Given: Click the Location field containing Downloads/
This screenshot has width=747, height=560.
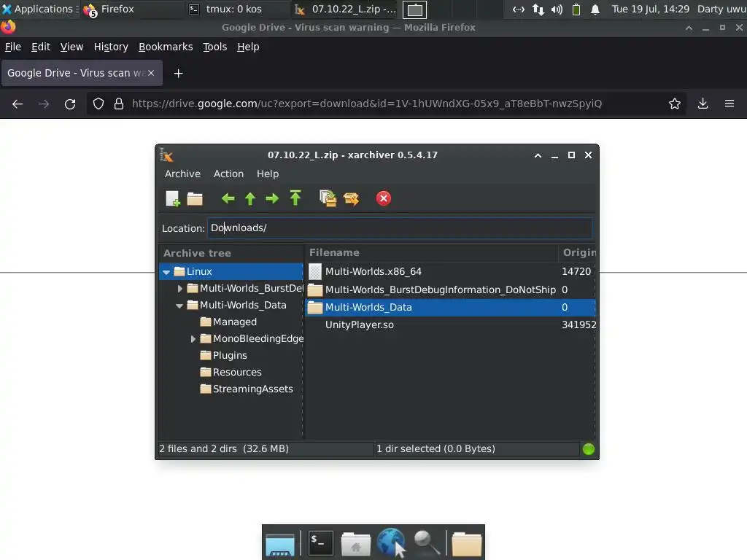Looking at the screenshot, I should (400, 228).
